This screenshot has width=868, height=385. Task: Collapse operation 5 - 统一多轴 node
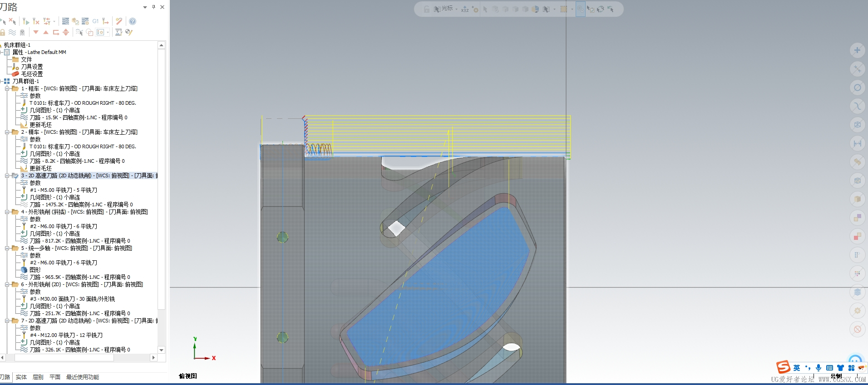coord(7,248)
